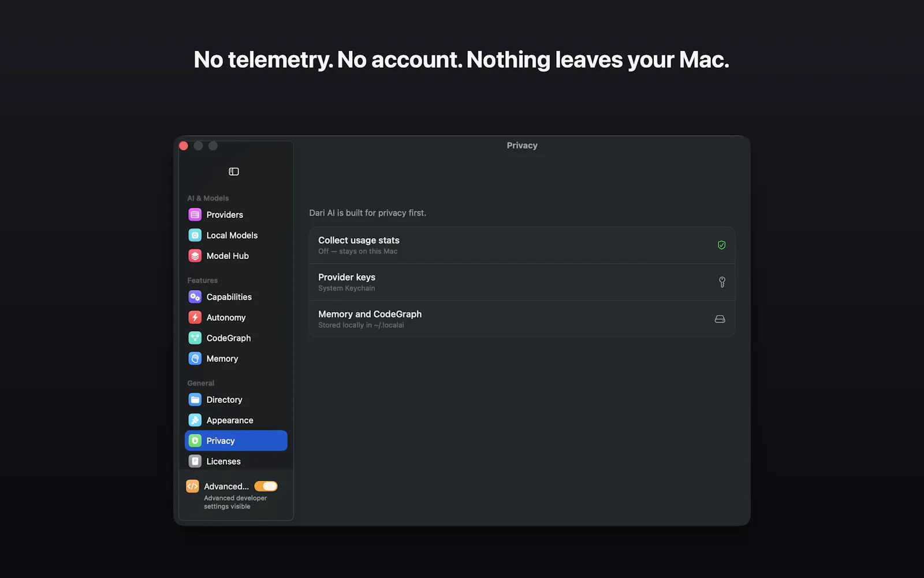This screenshot has width=924, height=578.
Task: Close the window with the red button
Action: (184, 146)
